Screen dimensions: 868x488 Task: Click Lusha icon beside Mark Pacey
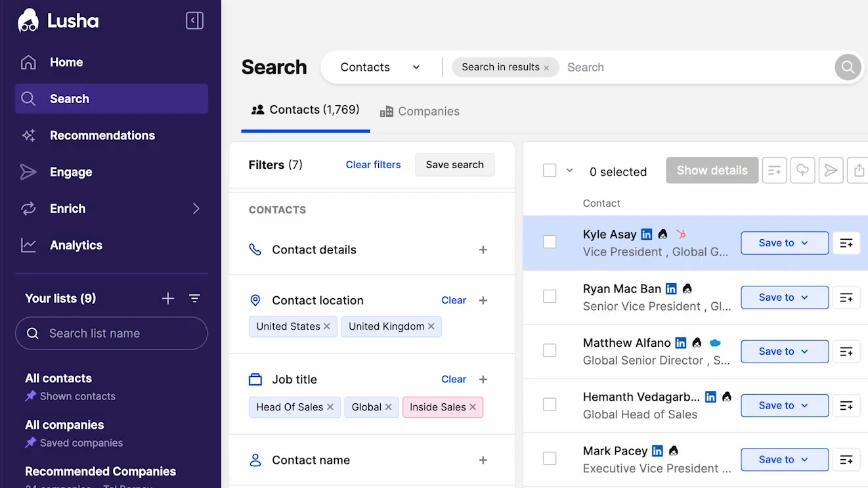pos(673,451)
